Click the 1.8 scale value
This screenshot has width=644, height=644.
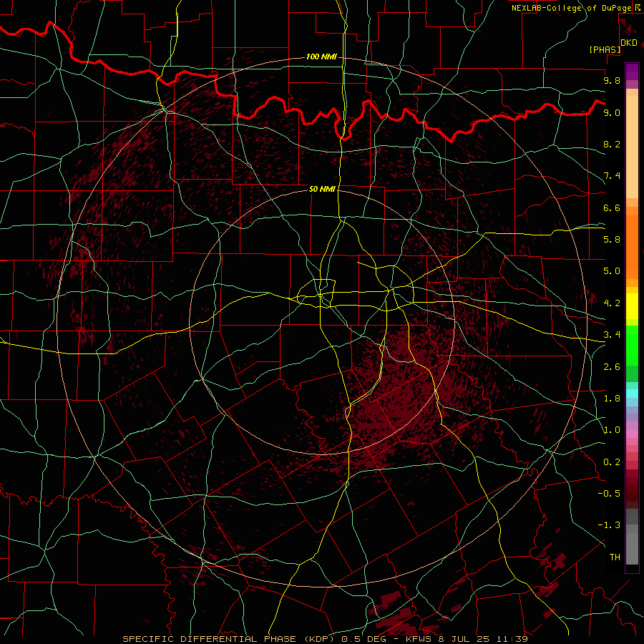612,399
